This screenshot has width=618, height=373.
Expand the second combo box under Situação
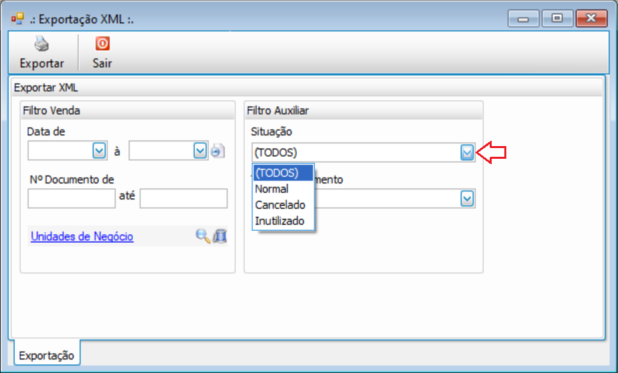(467, 198)
